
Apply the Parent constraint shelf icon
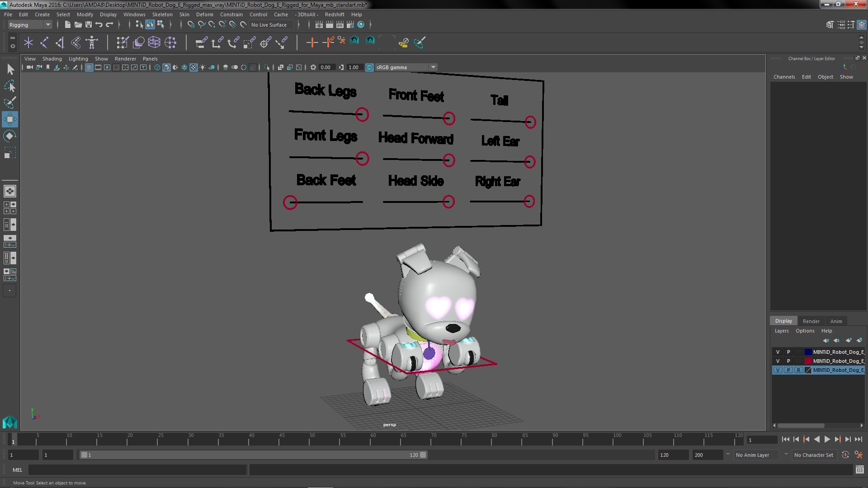pos(201,43)
